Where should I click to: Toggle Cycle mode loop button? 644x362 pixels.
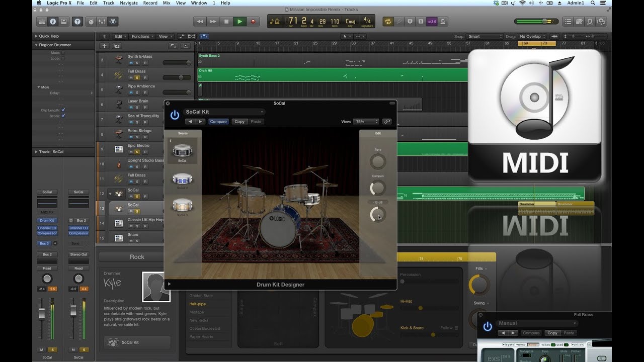(388, 22)
